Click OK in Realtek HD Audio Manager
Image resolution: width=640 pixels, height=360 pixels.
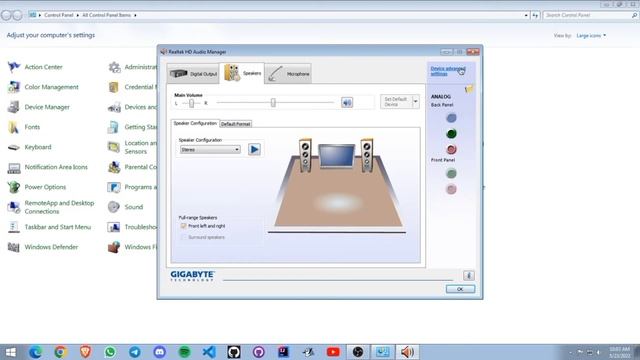[x=460, y=289]
